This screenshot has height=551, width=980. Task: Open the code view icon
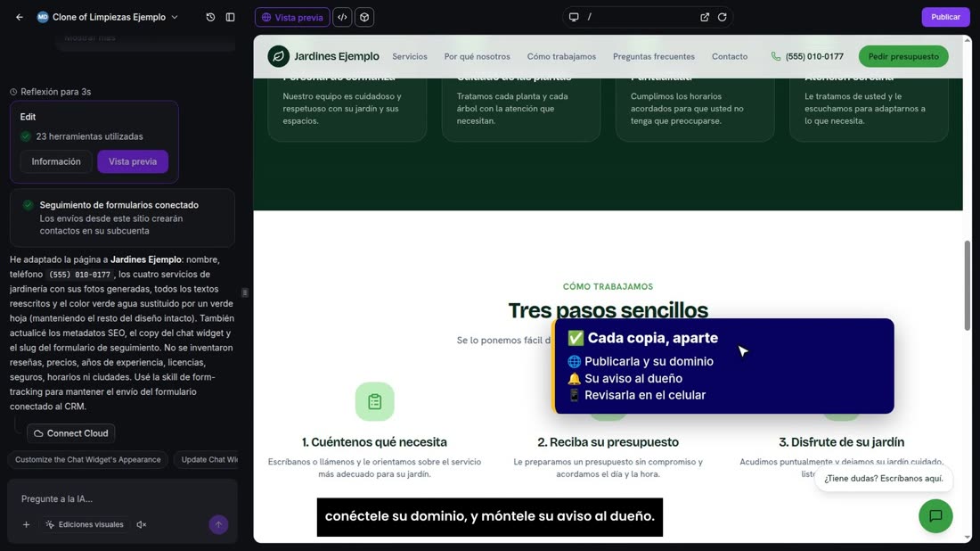[342, 17]
